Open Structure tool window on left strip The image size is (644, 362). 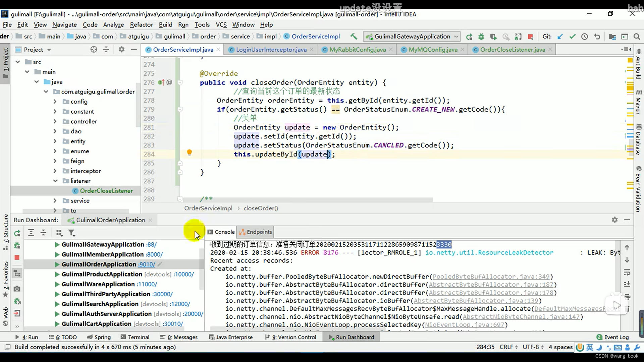(6, 232)
